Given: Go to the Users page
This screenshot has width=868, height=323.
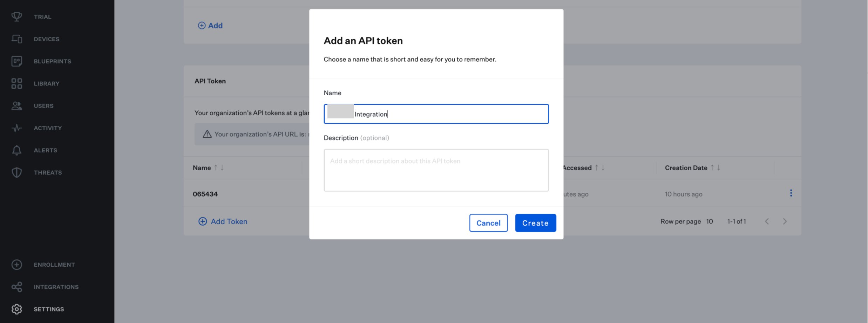Looking at the screenshot, I should tap(43, 106).
